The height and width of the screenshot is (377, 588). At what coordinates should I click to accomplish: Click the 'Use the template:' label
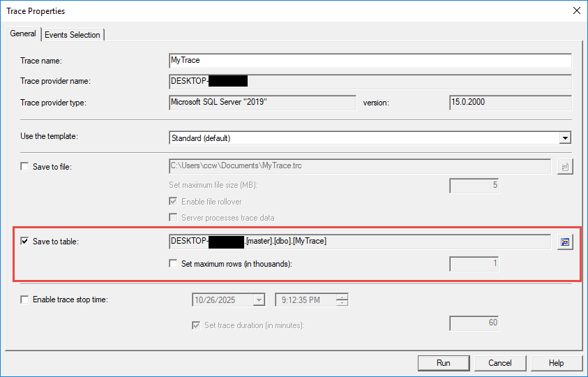point(49,136)
